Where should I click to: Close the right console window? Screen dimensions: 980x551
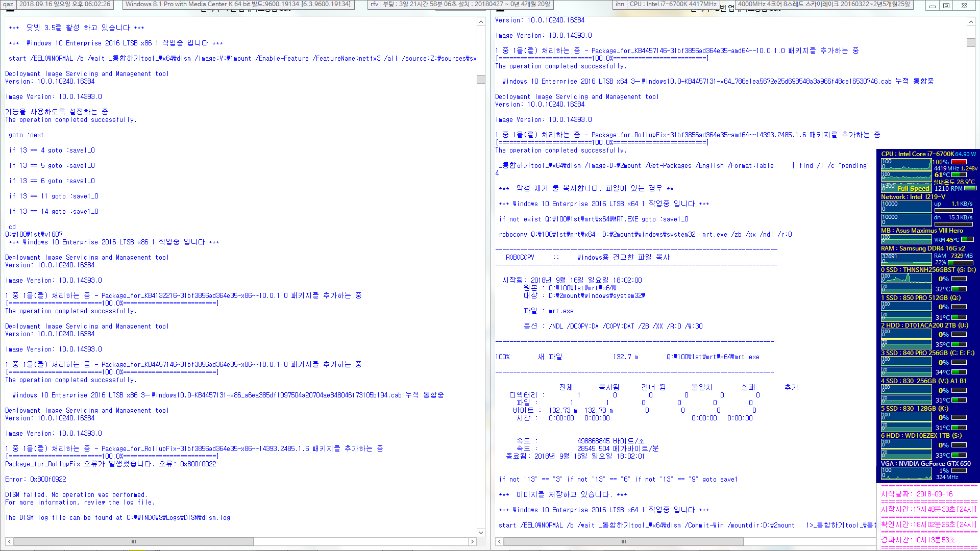coord(964,6)
